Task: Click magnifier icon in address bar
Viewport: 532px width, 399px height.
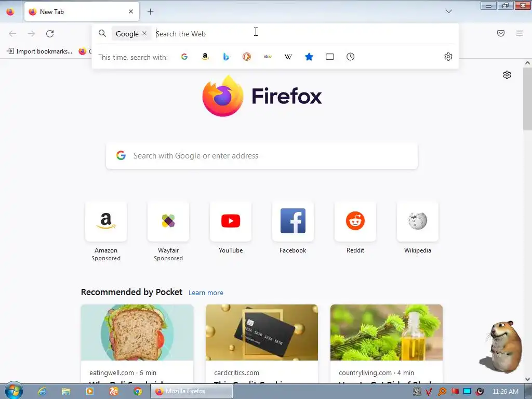Action: point(102,33)
